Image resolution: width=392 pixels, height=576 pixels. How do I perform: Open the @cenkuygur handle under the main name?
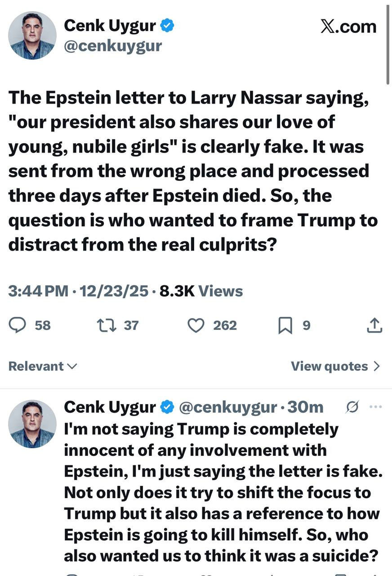pos(113,46)
